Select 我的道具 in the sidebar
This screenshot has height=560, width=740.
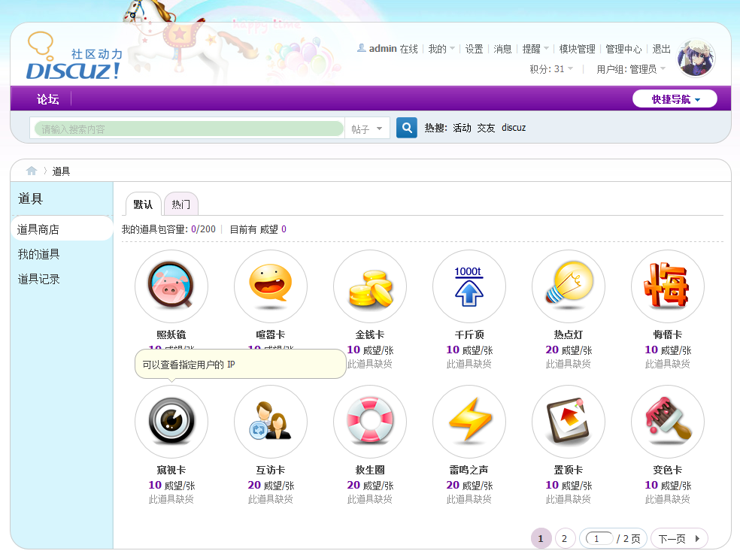click(39, 254)
